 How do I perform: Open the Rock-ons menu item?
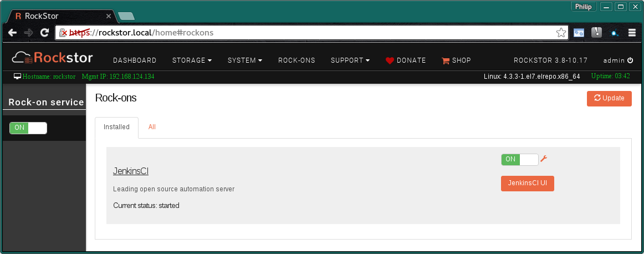coord(297,60)
